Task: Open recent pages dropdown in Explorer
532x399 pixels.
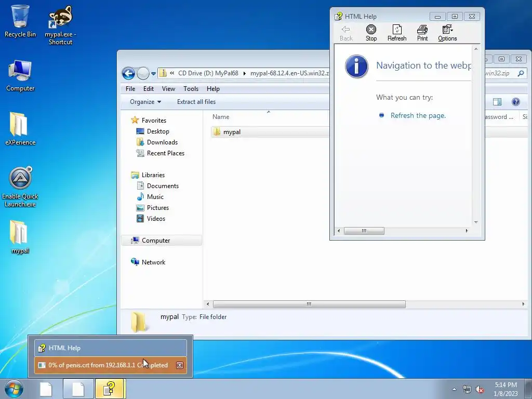Action: coord(153,74)
